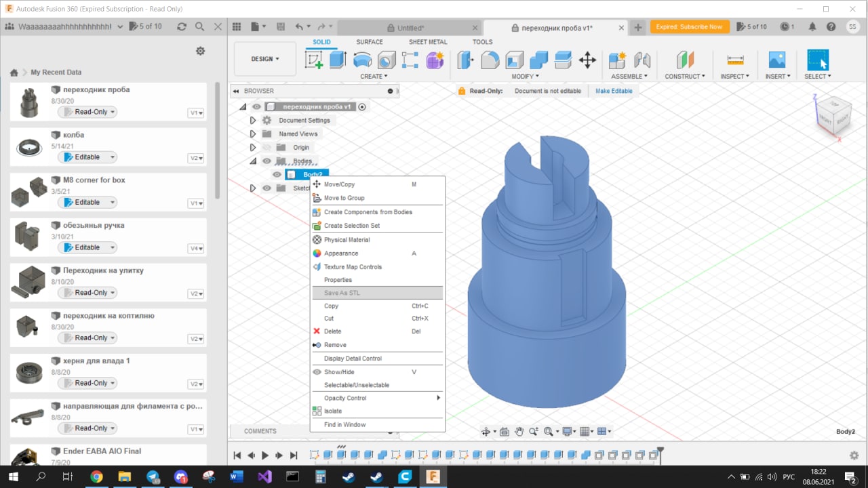Expand the Origin node
The image size is (868, 488).
pos(253,147)
